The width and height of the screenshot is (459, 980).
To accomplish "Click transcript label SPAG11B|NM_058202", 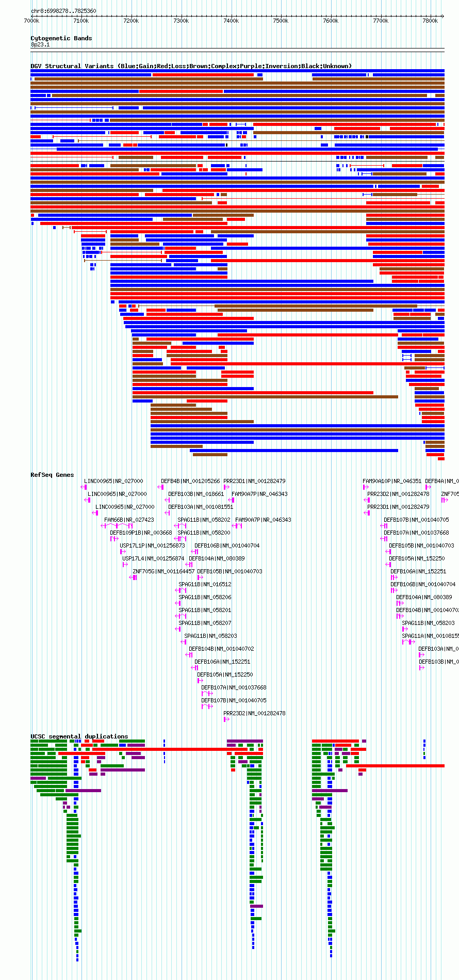I will (204, 520).
